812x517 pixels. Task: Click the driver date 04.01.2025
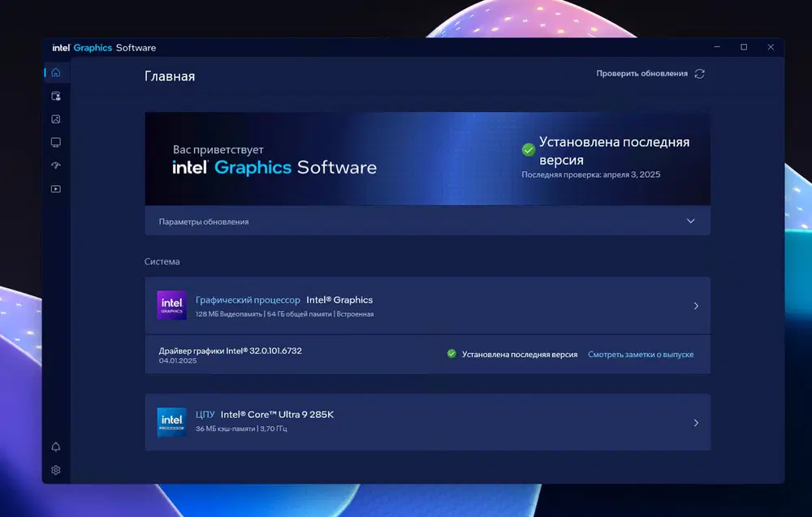pos(178,360)
